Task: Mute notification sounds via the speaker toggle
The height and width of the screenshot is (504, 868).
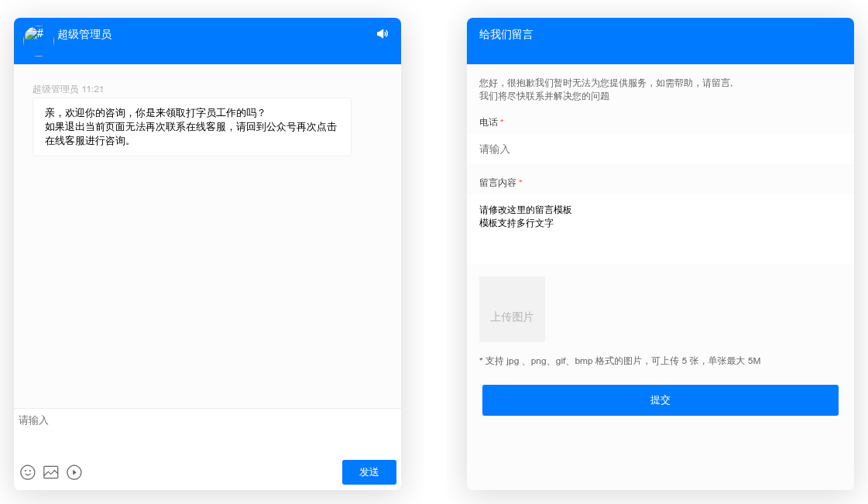Action: [382, 33]
